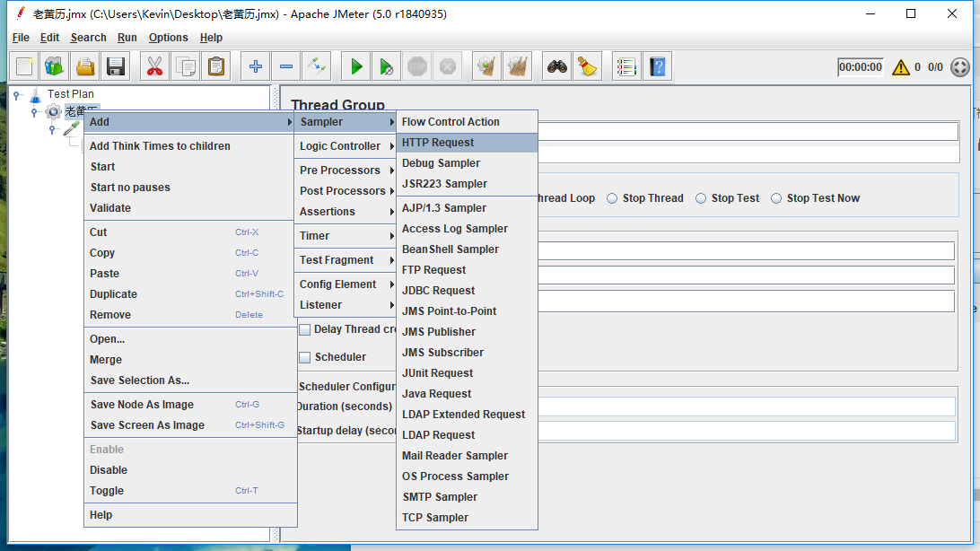Select Test Plan tree label
Screen dimensions: 980x551
pyautogui.click(x=71, y=94)
